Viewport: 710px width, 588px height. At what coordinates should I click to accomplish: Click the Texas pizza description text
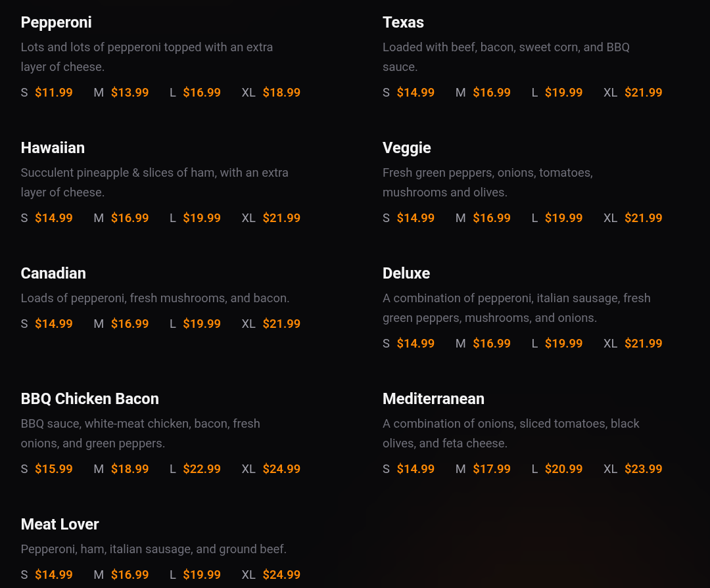(x=506, y=57)
